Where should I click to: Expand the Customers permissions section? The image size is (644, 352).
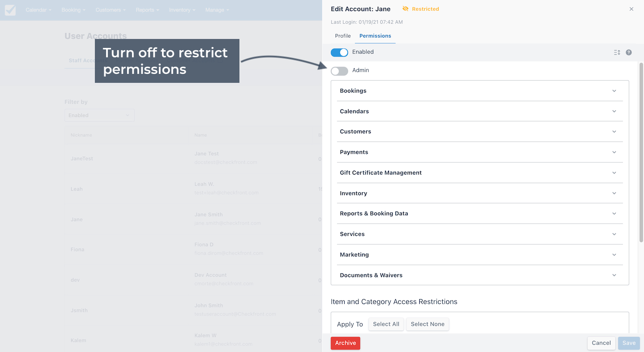[480, 132]
